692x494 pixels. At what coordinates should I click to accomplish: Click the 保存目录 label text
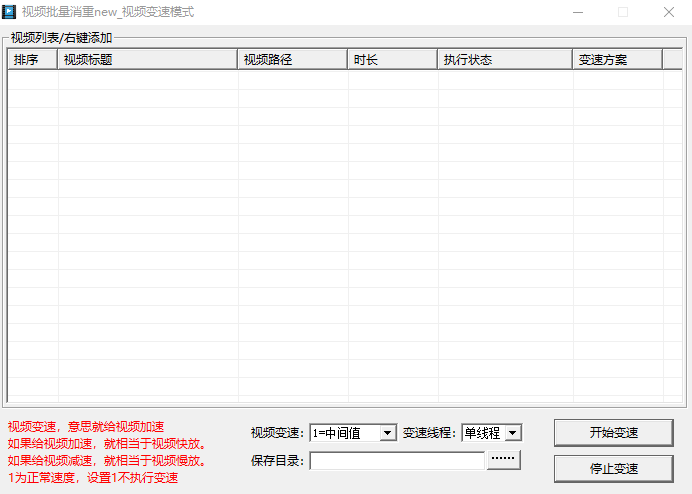coord(277,461)
